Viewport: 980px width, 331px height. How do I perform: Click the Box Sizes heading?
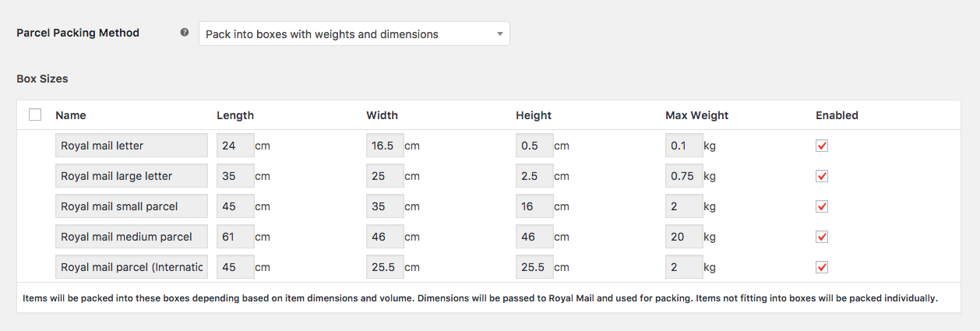click(42, 79)
